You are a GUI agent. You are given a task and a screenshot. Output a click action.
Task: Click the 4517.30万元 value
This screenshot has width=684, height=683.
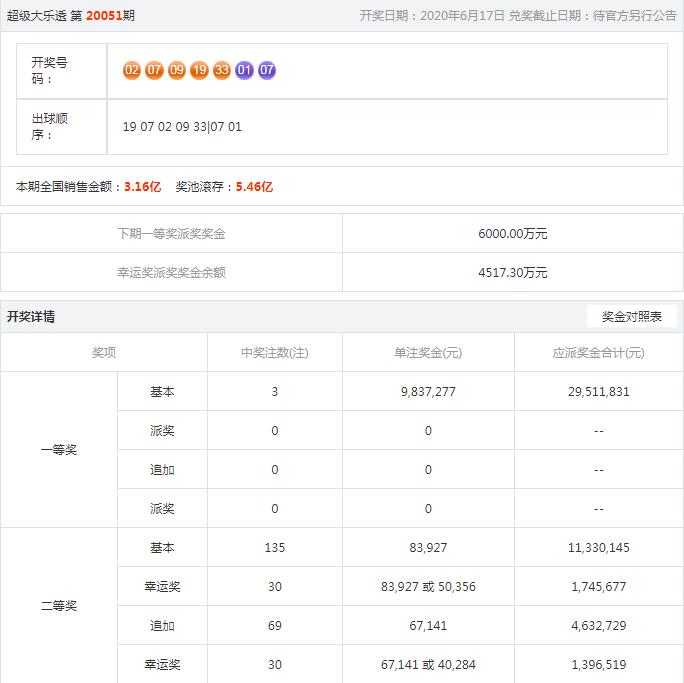tap(513, 273)
